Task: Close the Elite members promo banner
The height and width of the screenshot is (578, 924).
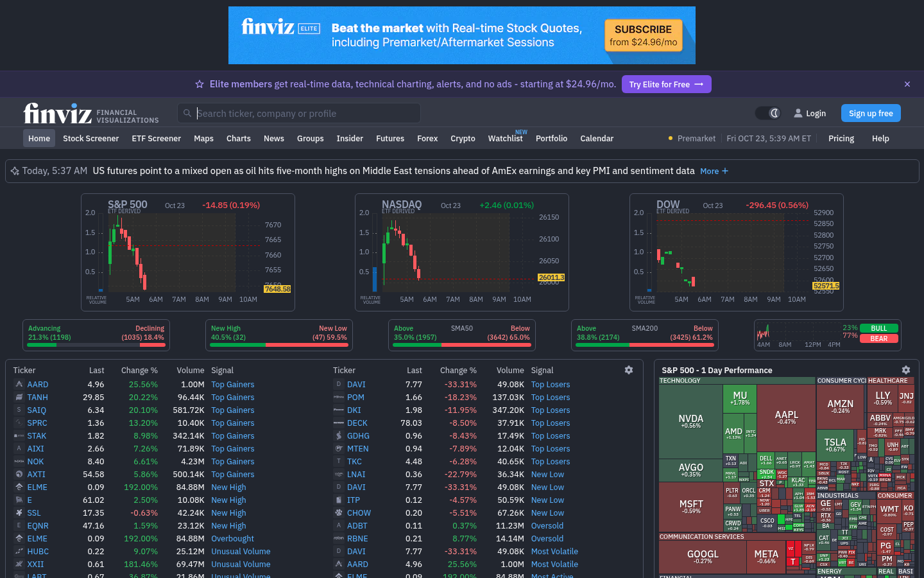Action: (x=907, y=84)
